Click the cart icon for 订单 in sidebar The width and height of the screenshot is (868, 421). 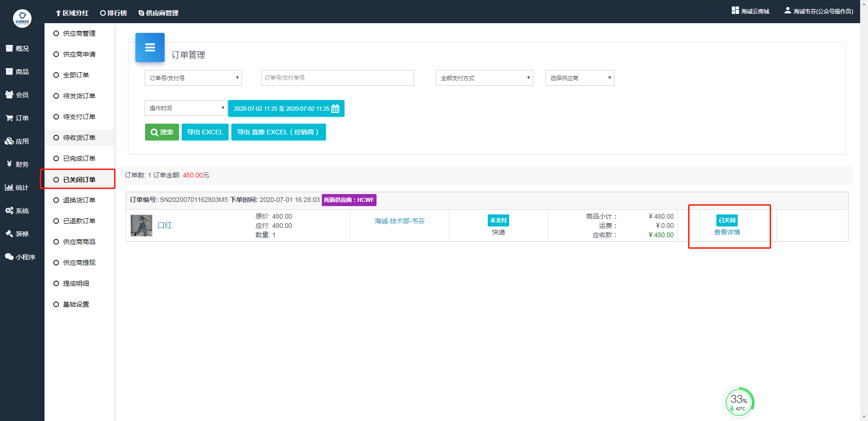9,118
